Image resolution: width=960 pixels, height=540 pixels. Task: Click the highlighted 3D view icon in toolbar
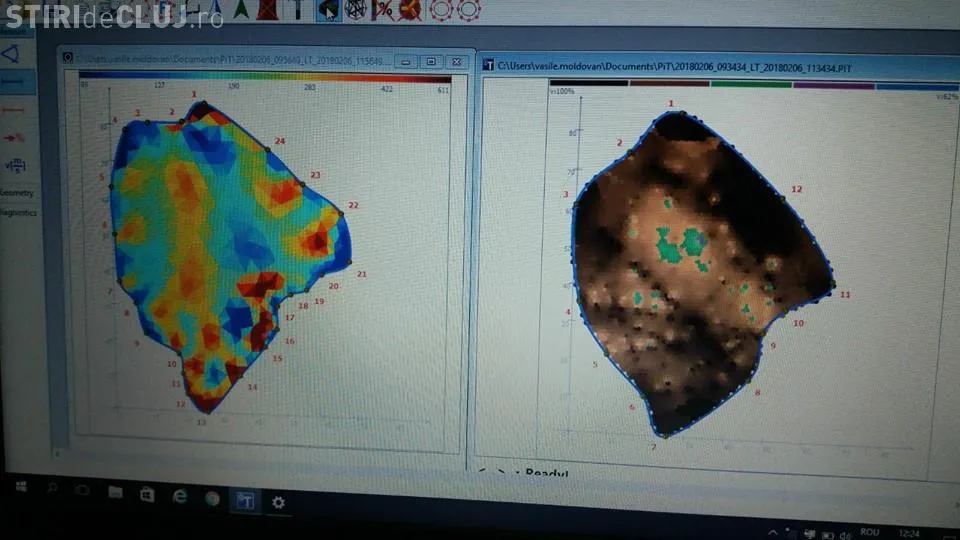tap(327, 10)
